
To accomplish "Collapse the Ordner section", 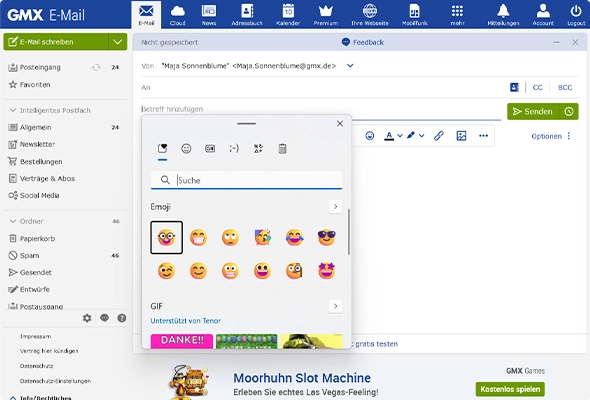I will click(x=13, y=221).
